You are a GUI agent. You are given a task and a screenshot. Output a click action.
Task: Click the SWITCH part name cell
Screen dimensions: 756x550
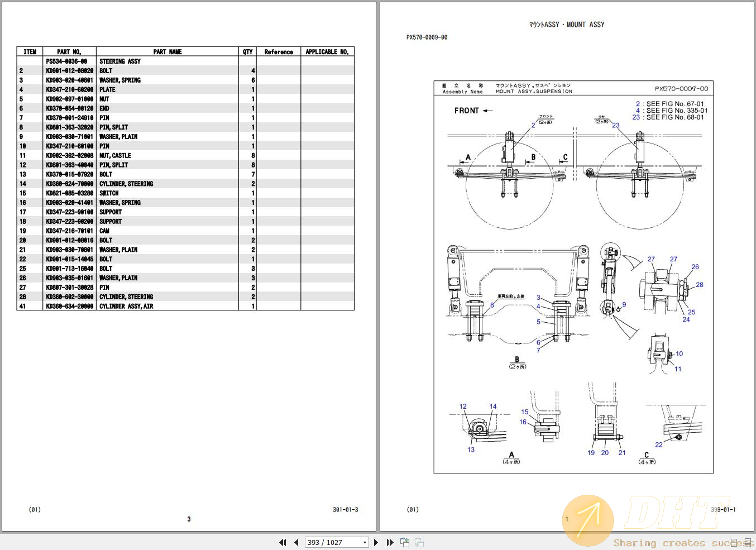click(109, 193)
